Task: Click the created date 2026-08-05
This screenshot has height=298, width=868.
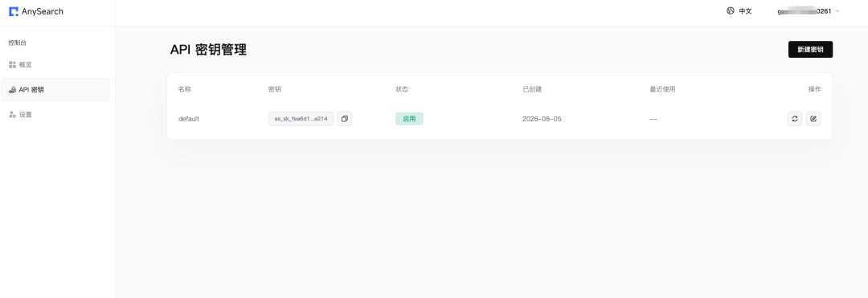Action: [542, 119]
